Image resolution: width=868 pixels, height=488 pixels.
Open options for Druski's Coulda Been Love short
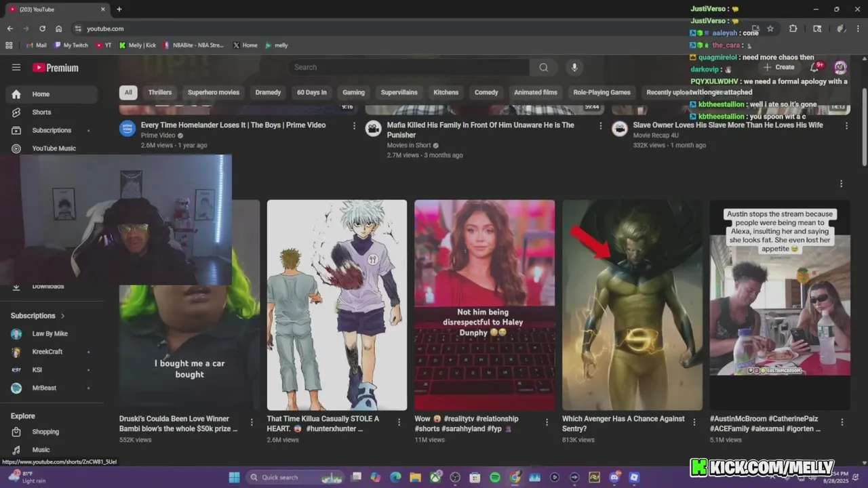point(252,422)
